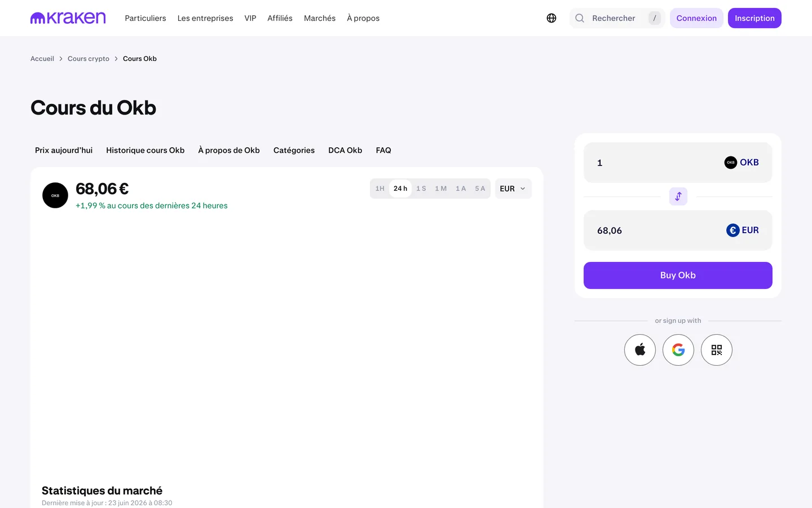Click the +1,99 % 24-hour change text
Screen dimensions: 812x508
152,205
